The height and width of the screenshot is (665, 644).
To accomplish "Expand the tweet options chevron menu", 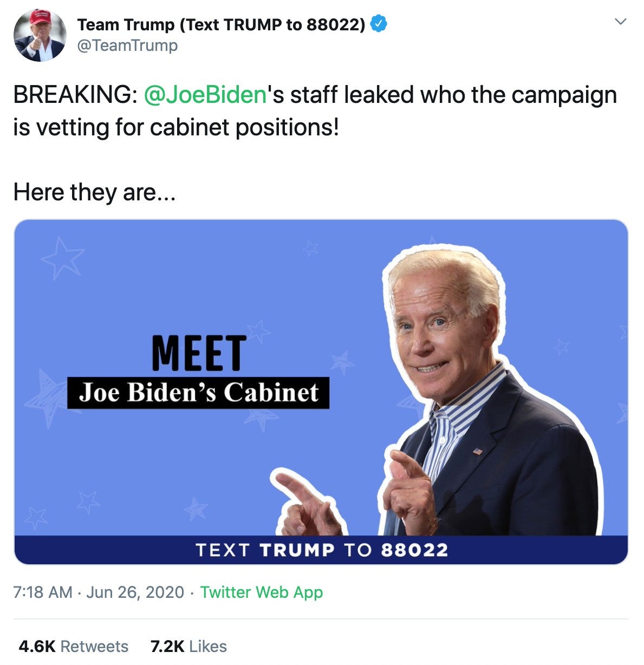I will 621,22.
